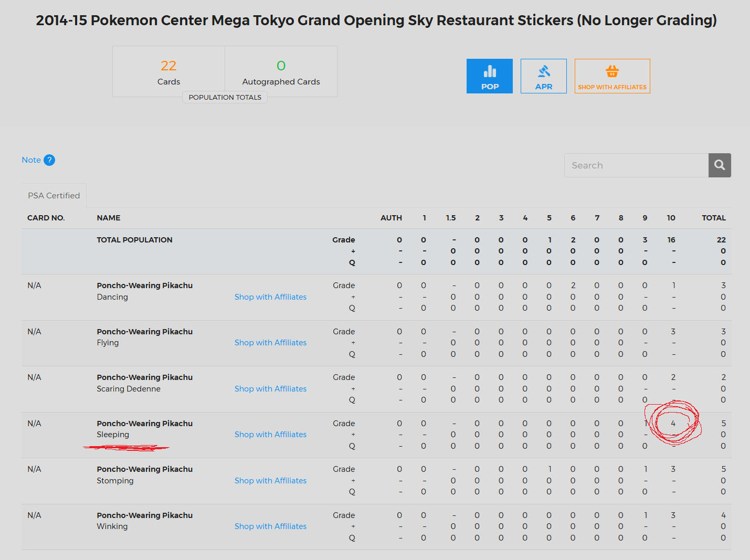The image size is (750, 560).
Task: Open the Note link
Action: point(31,160)
